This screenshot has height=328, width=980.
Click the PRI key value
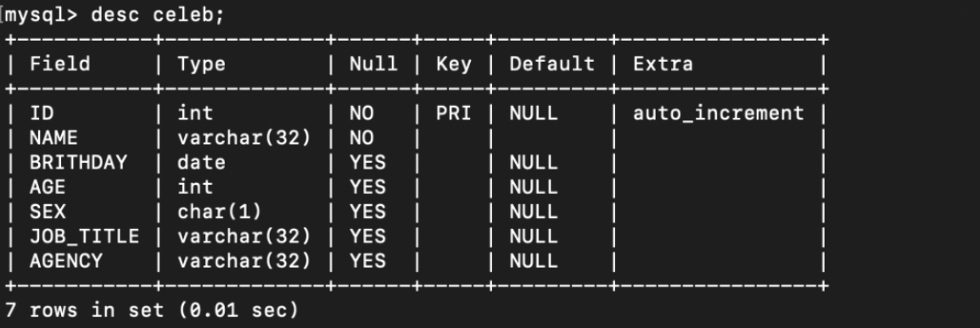pyautogui.click(x=454, y=113)
